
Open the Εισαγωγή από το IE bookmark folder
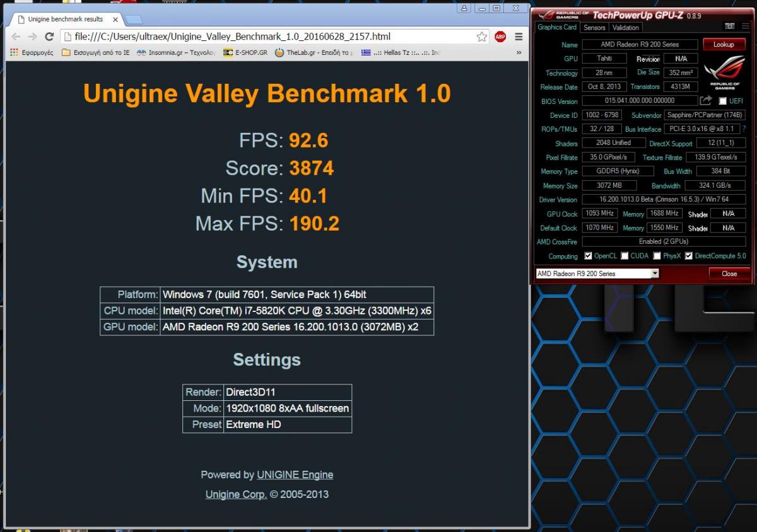click(x=96, y=52)
